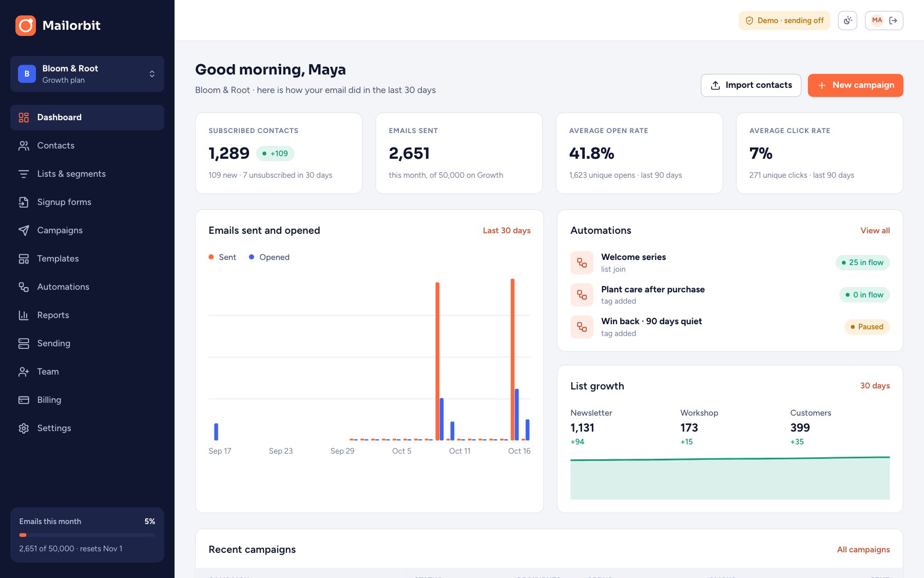The width and height of the screenshot is (924, 578).
Task: Open the Reports chart icon
Action: tap(24, 315)
